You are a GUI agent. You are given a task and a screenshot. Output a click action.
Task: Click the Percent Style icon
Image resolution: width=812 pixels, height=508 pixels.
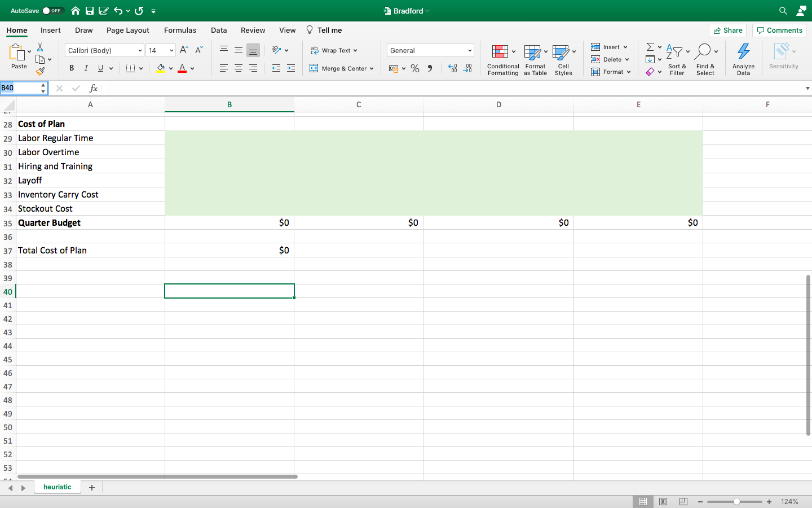[x=415, y=68]
